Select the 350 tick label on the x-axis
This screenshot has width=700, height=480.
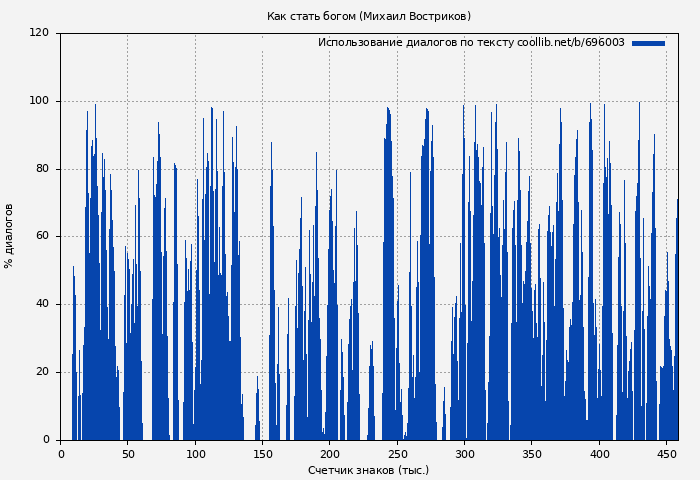(x=532, y=454)
